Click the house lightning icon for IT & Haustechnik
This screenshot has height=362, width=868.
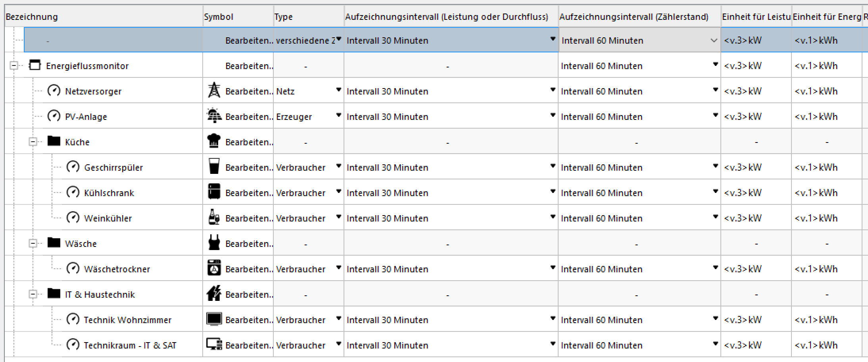pyautogui.click(x=214, y=294)
